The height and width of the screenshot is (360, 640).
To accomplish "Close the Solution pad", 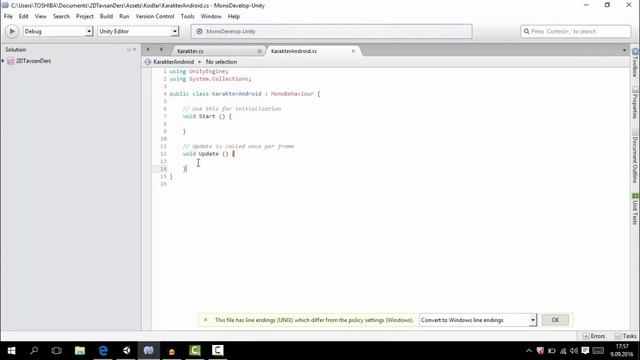I will (x=135, y=49).
